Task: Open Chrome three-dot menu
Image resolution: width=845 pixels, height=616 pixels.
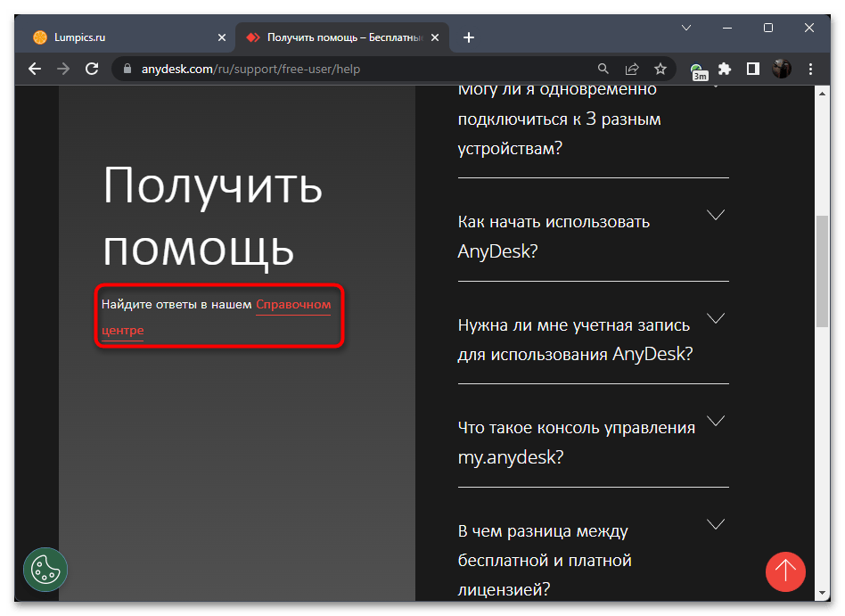Action: tap(810, 69)
